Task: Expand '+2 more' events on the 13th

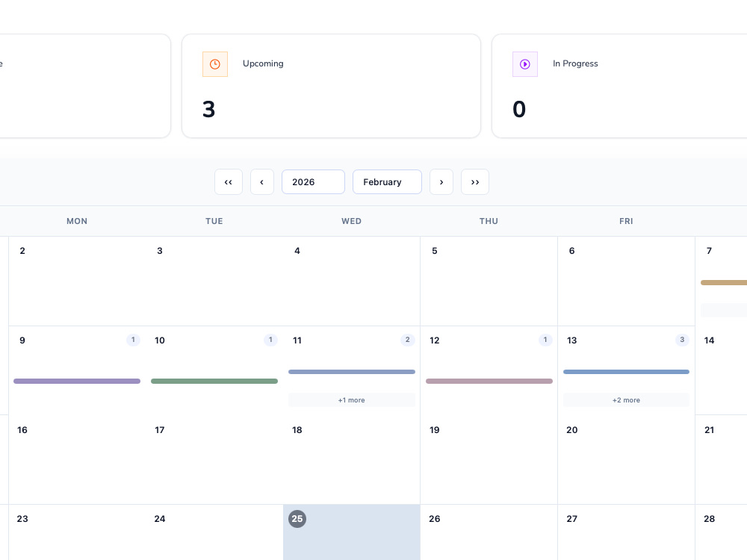Action: [x=626, y=400]
